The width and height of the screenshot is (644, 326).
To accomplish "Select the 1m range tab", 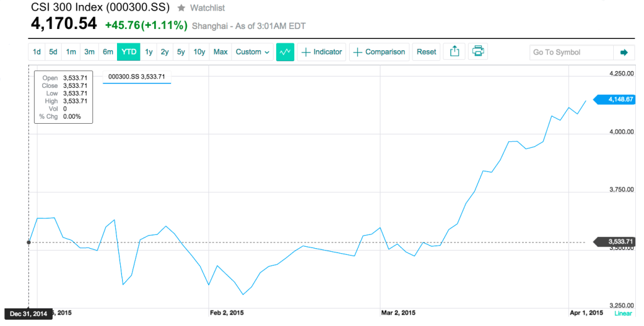I will point(71,52).
